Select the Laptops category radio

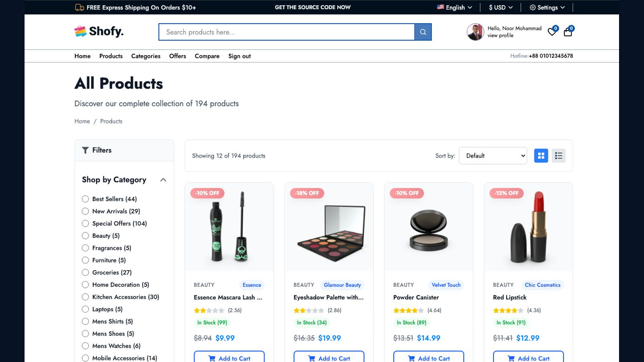(85, 309)
